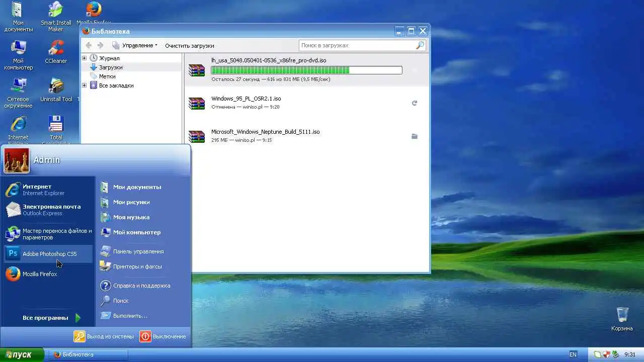
Task: Launch CCleaner desktop icon
Action: tap(56, 52)
